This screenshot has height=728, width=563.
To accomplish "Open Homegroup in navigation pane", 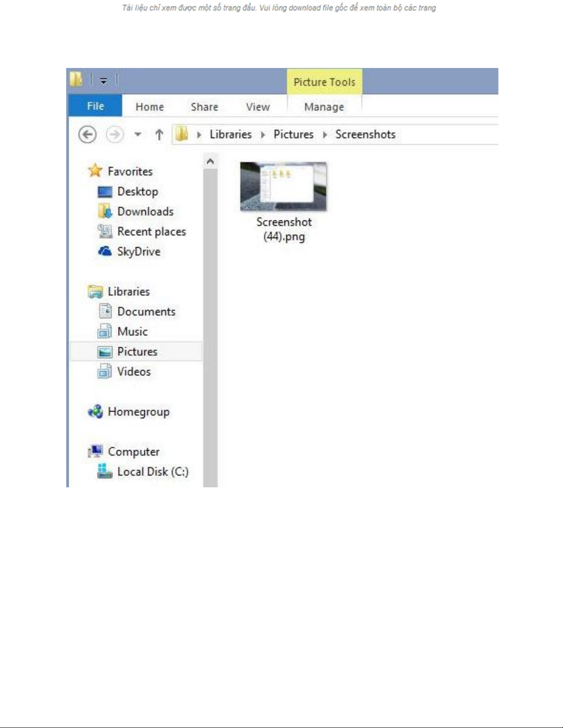I will click(138, 412).
